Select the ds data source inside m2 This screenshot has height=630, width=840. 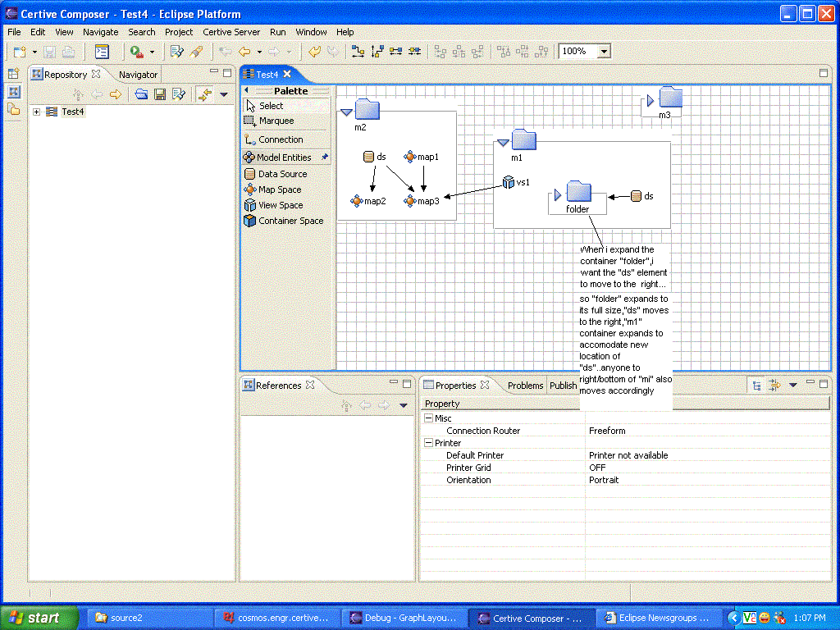point(374,157)
